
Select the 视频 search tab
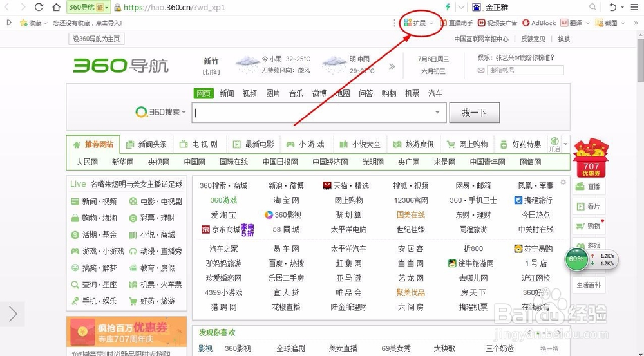point(249,93)
